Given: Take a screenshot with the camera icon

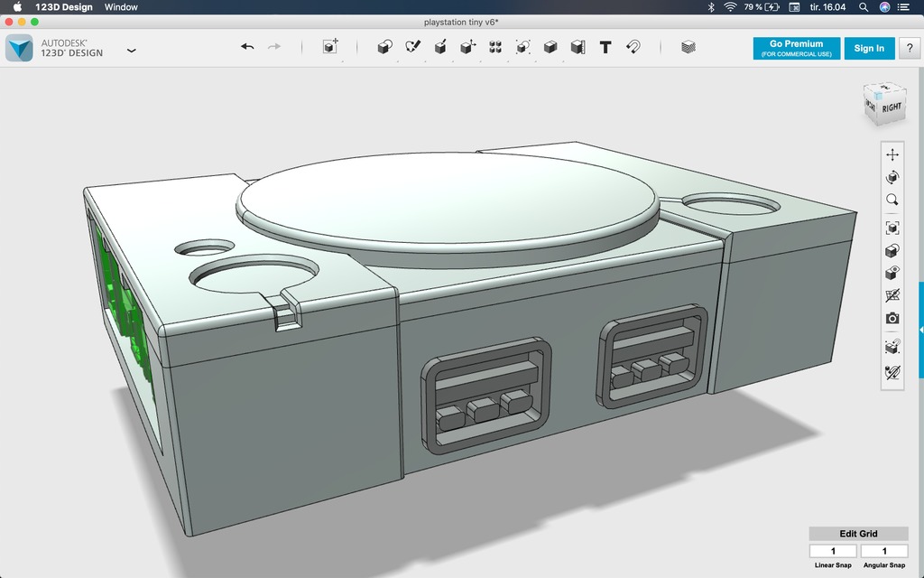Looking at the screenshot, I should pyautogui.click(x=892, y=318).
